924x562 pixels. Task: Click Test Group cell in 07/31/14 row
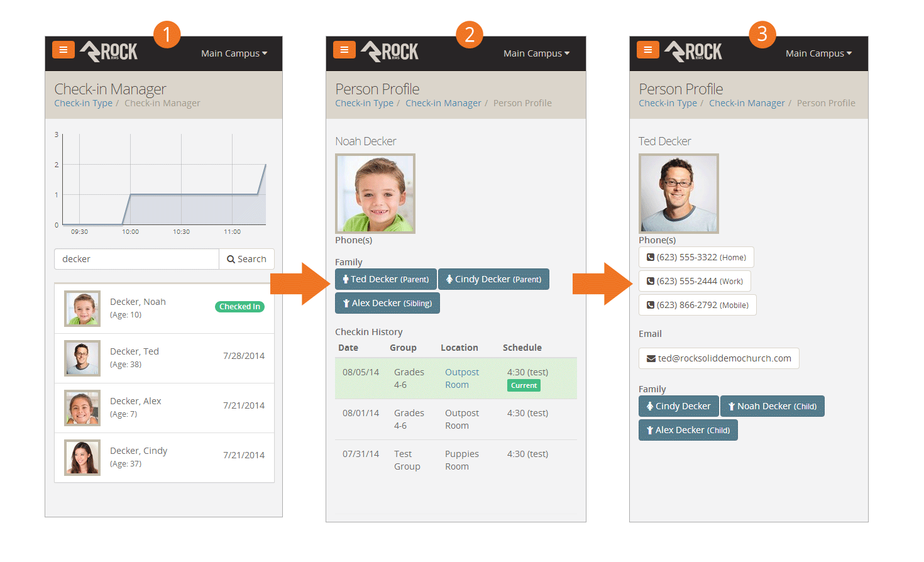point(407,460)
